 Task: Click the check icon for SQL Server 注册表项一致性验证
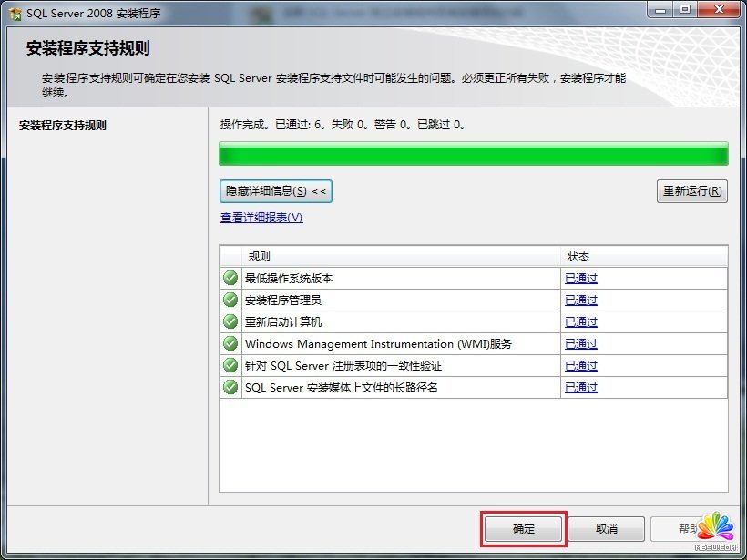pyautogui.click(x=230, y=365)
